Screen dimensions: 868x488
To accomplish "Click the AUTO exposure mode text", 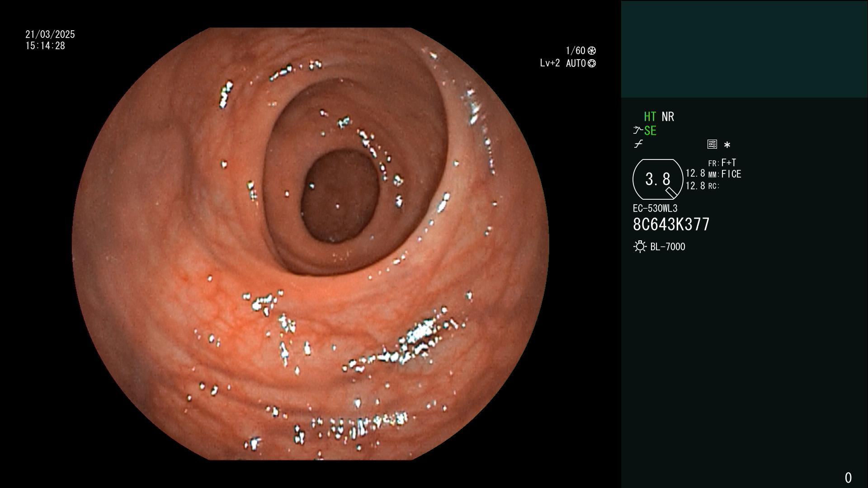I will (576, 63).
